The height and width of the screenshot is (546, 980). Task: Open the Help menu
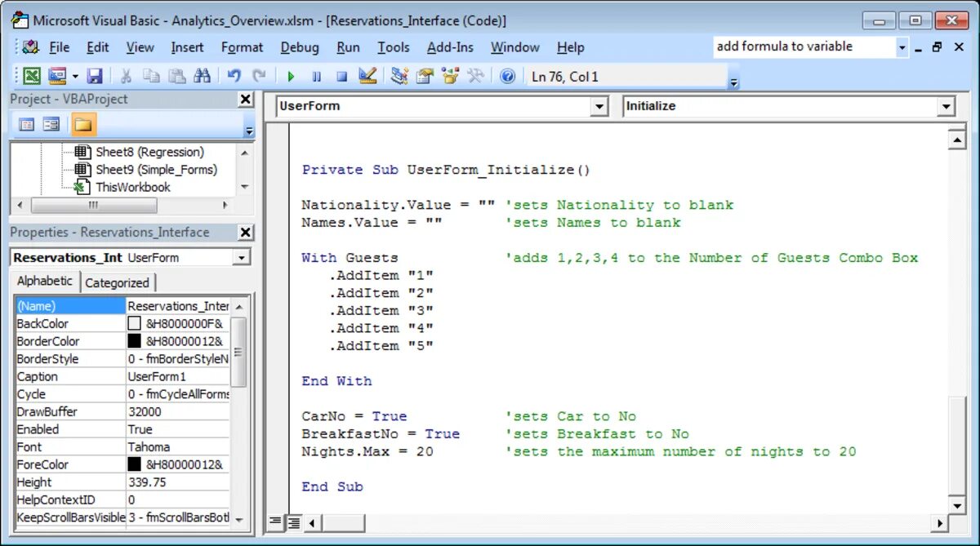(570, 47)
